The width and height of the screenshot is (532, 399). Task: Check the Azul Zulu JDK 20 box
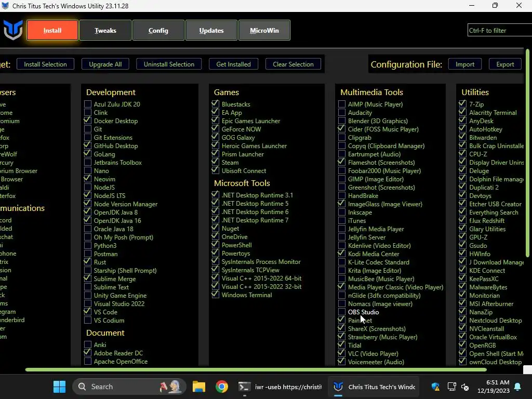[87, 104]
